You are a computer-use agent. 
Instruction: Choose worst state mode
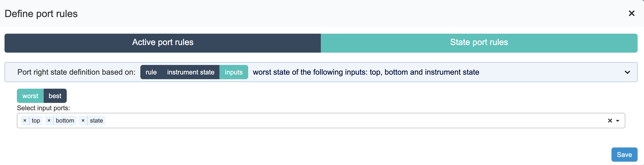tap(30, 96)
